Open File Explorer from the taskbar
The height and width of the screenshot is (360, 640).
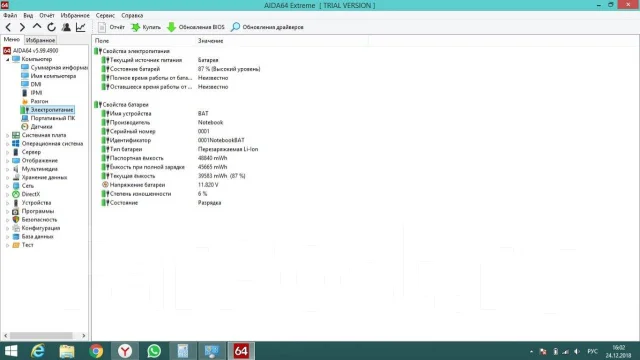pyautogui.click(x=67, y=351)
